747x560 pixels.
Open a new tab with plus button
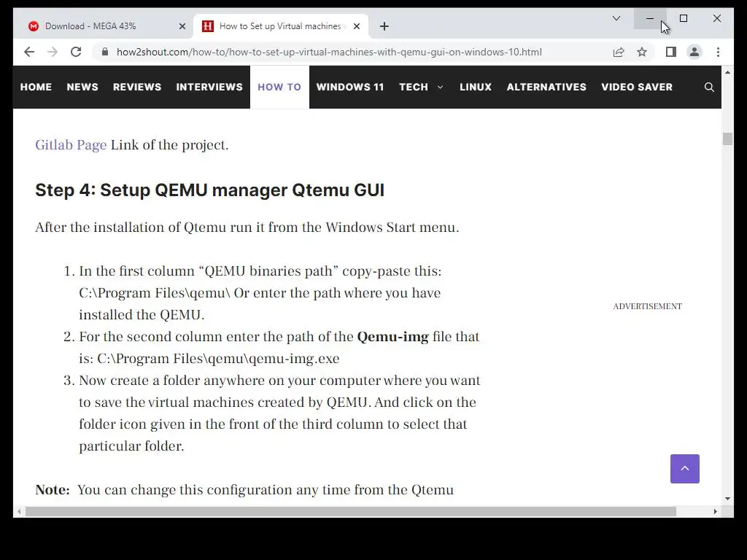[384, 26]
